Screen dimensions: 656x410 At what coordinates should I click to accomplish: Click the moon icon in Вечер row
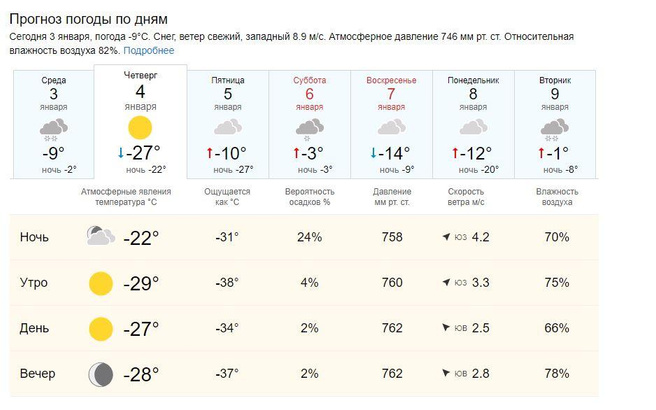99,374
